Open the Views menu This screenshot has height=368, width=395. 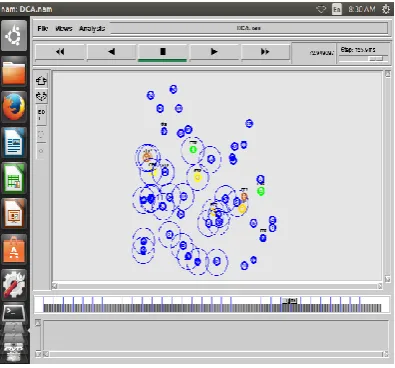point(64,29)
